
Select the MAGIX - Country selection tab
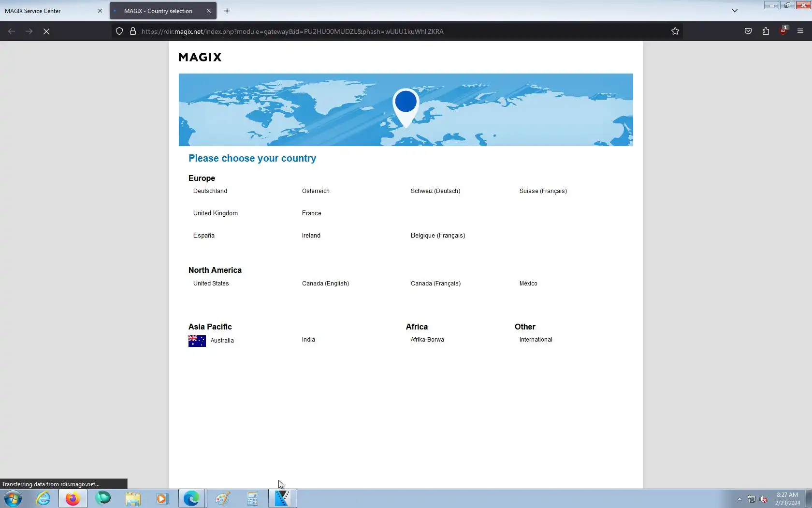tap(163, 11)
